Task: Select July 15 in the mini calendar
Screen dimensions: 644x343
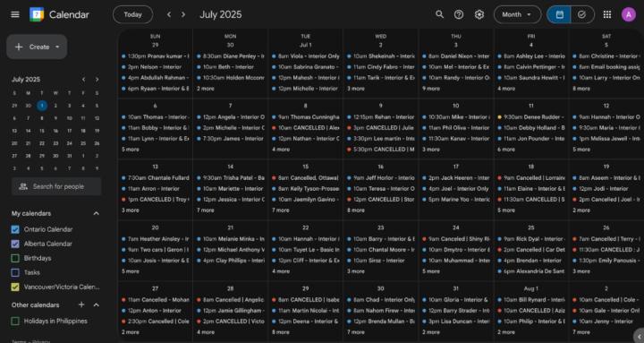Action: [x=42, y=131]
